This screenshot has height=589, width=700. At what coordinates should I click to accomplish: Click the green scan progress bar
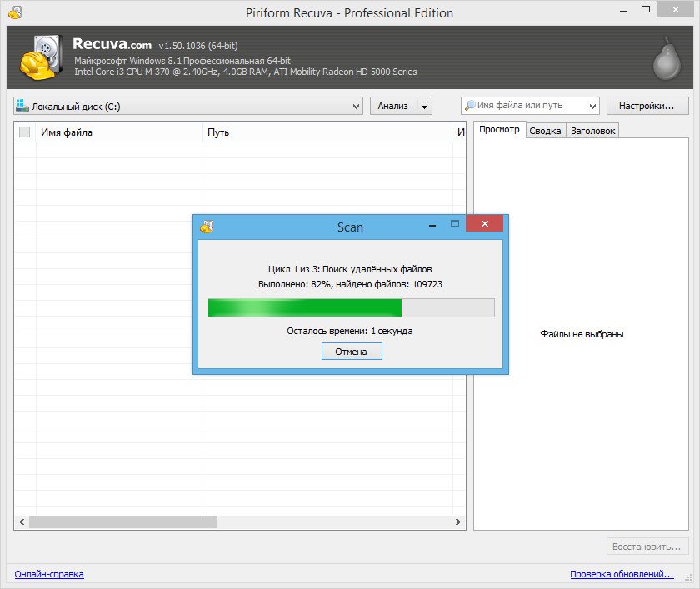[x=352, y=308]
